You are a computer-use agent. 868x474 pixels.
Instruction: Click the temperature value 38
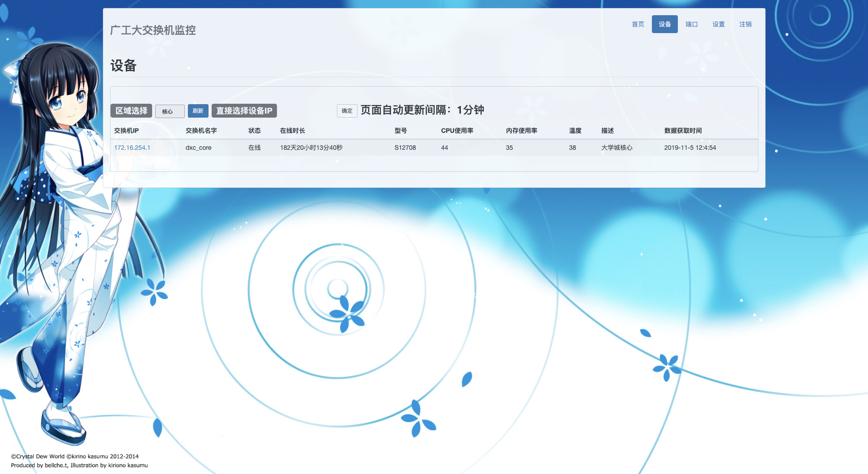click(572, 148)
